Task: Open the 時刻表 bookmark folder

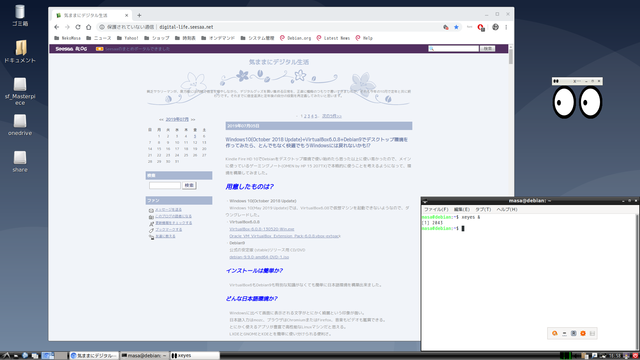Action: (185, 38)
